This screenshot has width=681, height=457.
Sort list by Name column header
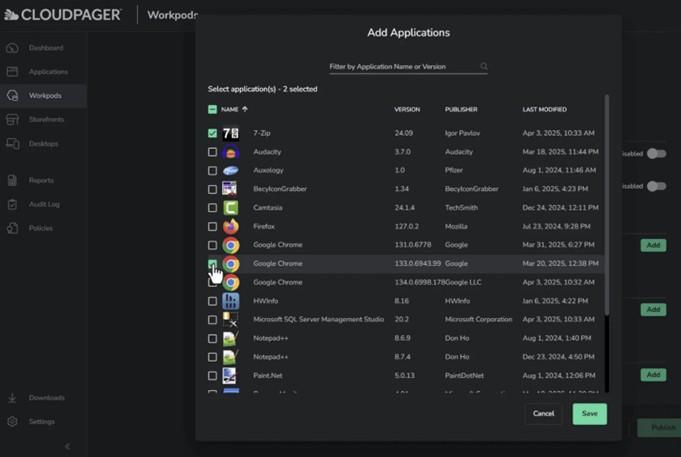click(x=230, y=109)
